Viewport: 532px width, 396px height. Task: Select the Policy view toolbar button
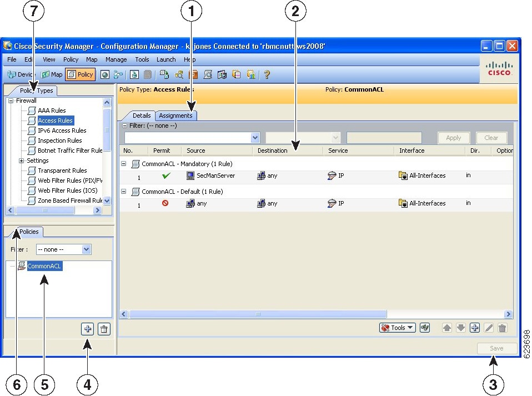pos(81,74)
